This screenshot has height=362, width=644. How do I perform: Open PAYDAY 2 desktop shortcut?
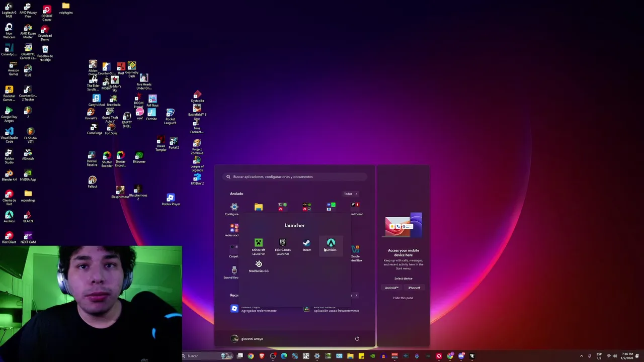[x=197, y=179]
